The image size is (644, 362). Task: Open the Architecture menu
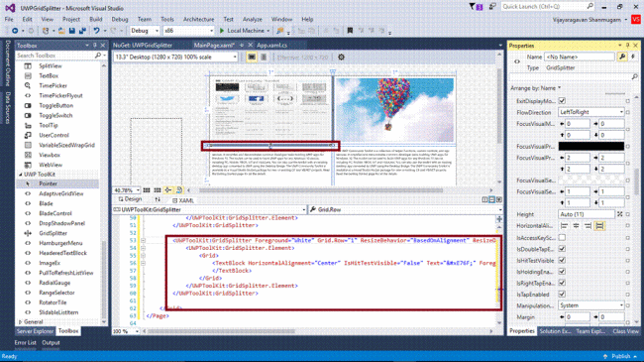pyautogui.click(x=199, y=19)
